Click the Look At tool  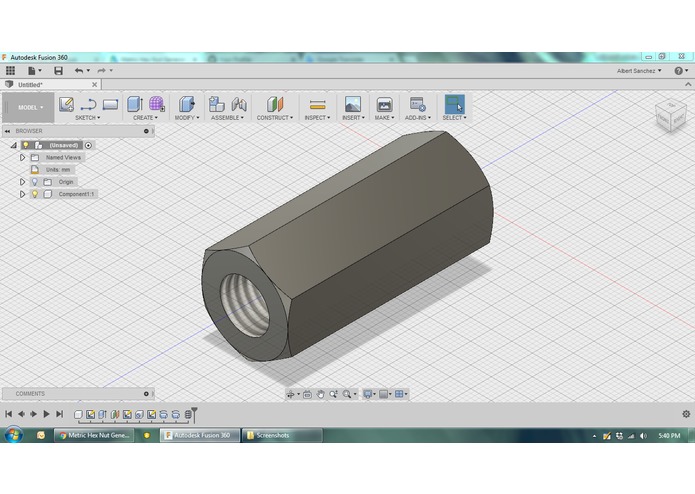[307, 394]
